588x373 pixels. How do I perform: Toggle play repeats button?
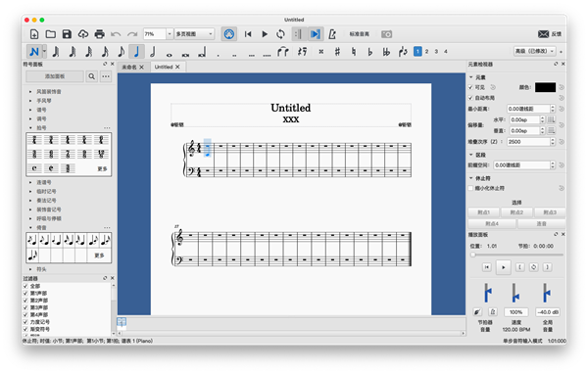coord(298,34)
